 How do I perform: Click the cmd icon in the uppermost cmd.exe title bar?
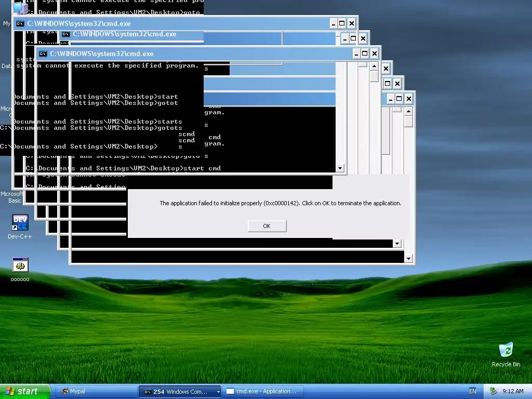tap(20, 23)
